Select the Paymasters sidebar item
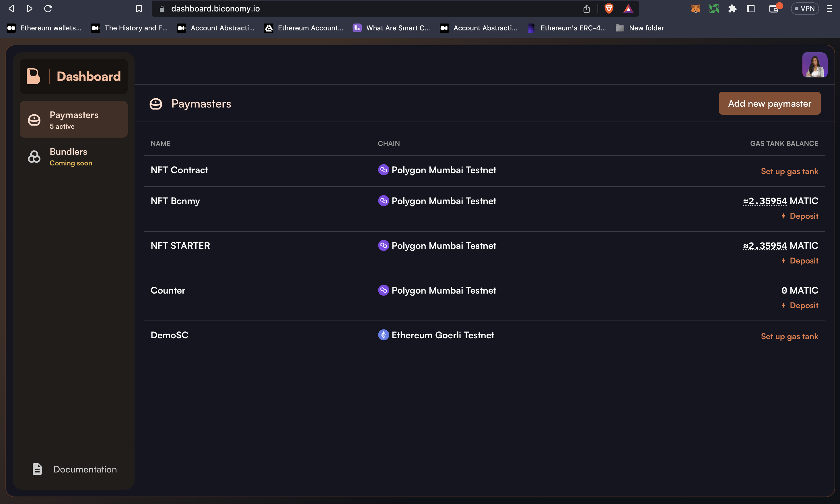 (74, 120)
